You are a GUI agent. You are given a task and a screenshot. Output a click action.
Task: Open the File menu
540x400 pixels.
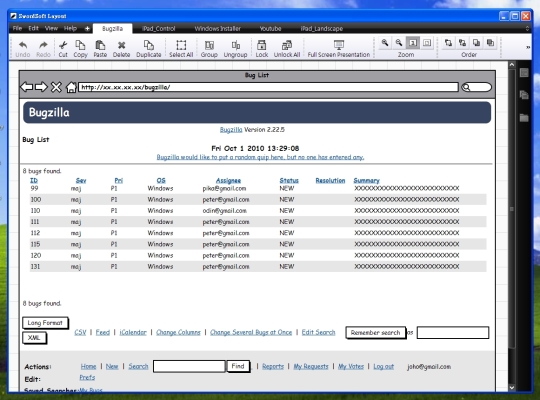click(17, 28)
